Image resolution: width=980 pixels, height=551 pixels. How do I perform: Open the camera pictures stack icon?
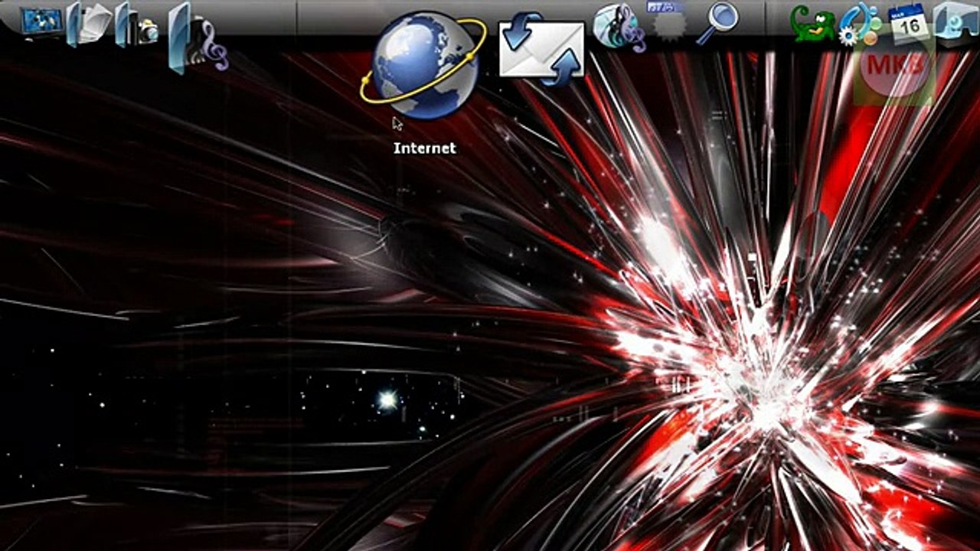tap(137, 25)
